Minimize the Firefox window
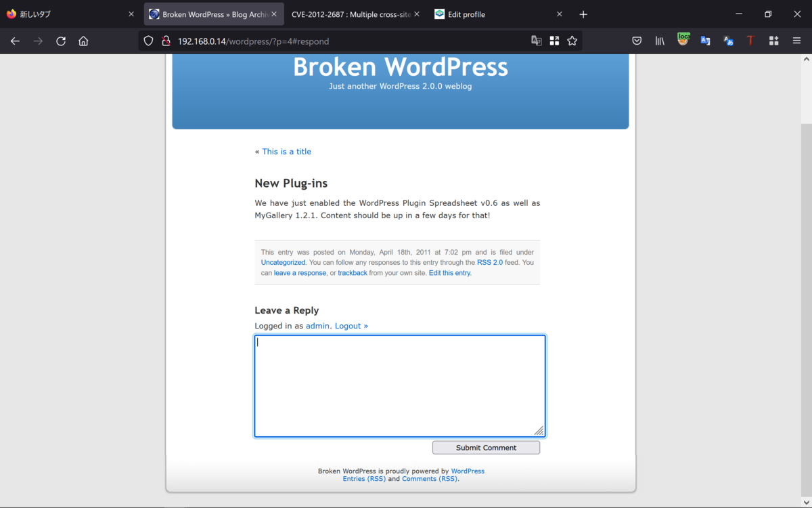 (739, 14)
